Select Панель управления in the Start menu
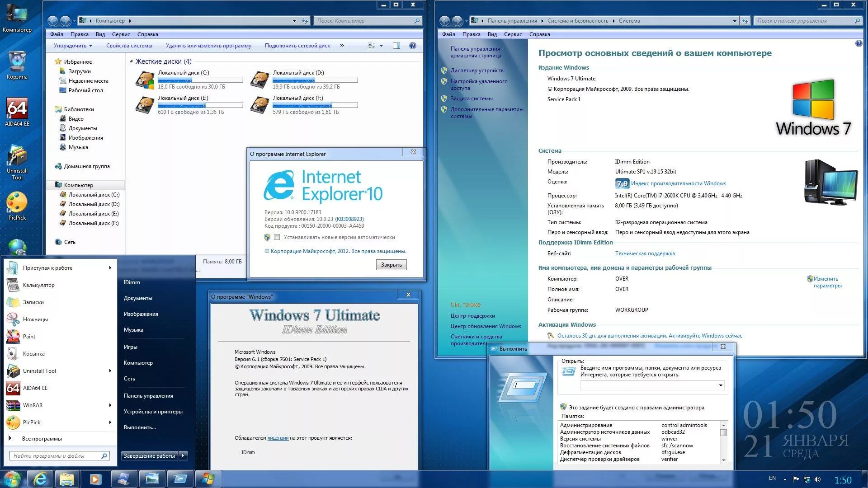This screenshot has width=868, height=488. point(148,396)
